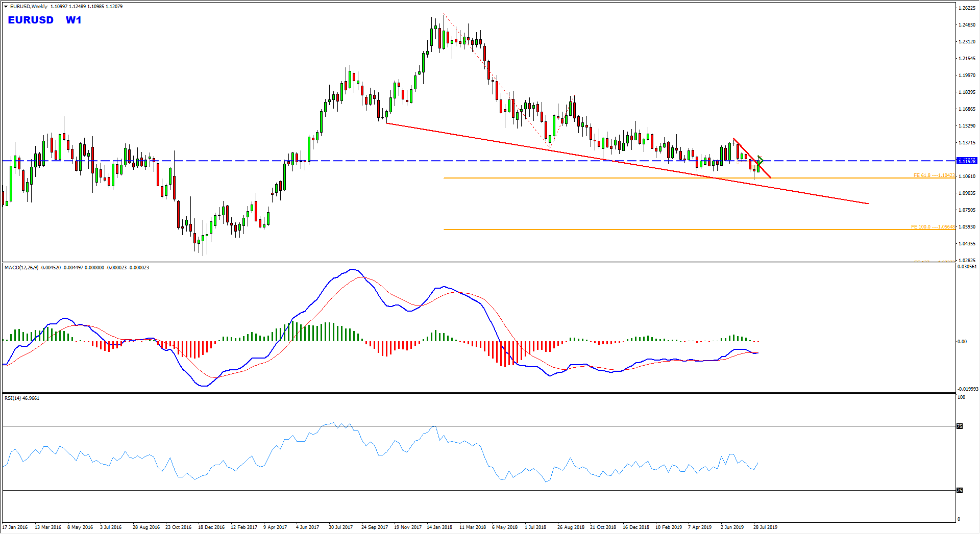Click the right end of long red trendline
Image resolution: width=980 pixels, height=534 pixels.
(x=868, y=204)
